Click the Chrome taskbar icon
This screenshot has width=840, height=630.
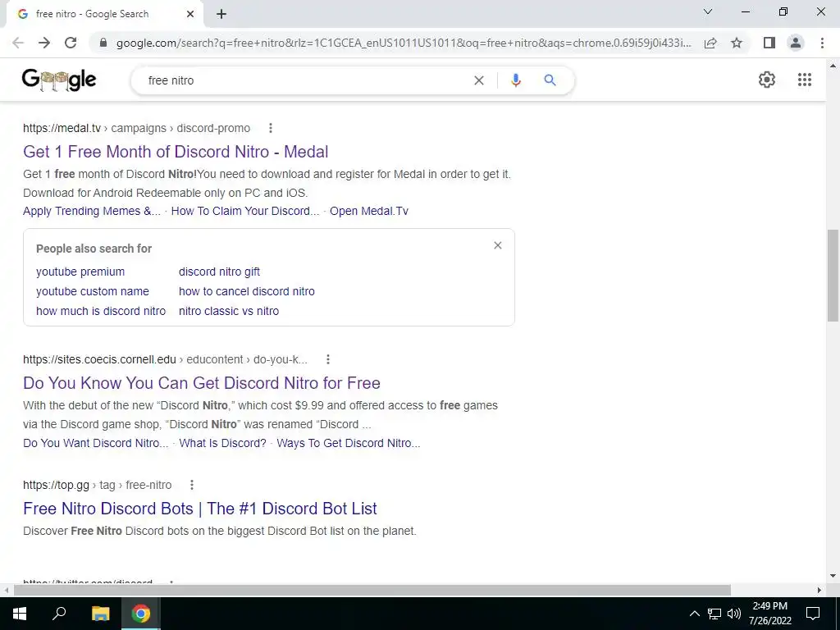click(141, 614)
